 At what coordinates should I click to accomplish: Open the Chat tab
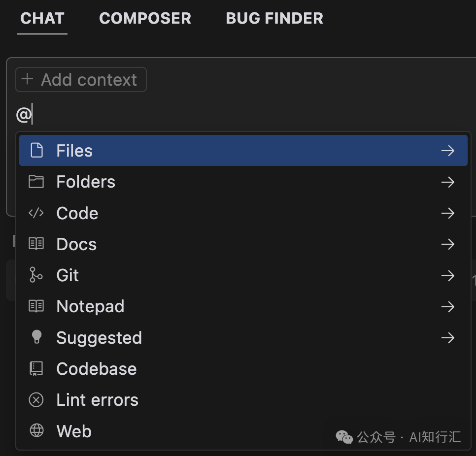pos(42,18)
